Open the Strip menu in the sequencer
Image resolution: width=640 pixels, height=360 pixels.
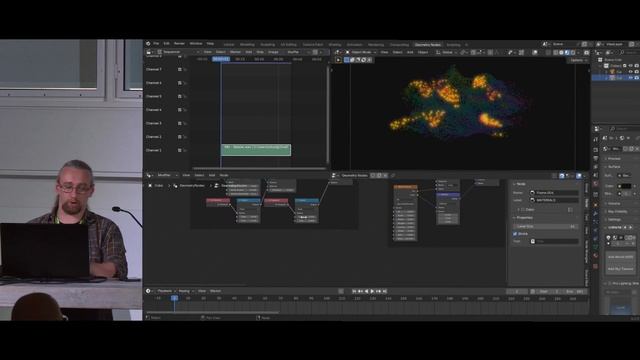(x=260, y=52)
